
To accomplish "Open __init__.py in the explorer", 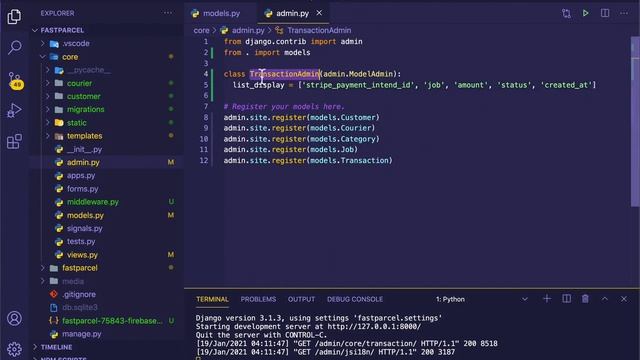I will 84,149.
